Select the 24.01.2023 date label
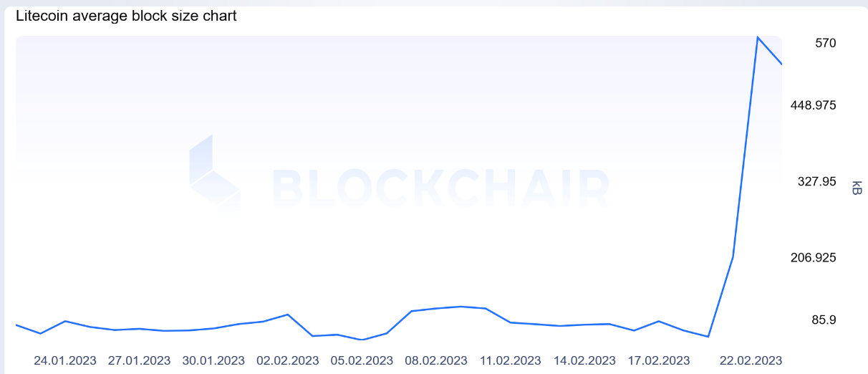The image size is (868, 374). point(65,360)
